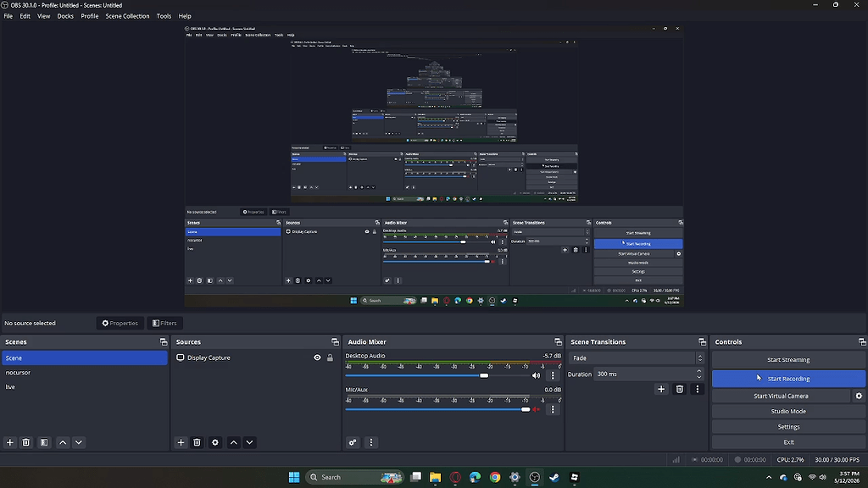Open the Fade transition dropdown
Screen dimensions: 868x488
[x=637, y=358]
